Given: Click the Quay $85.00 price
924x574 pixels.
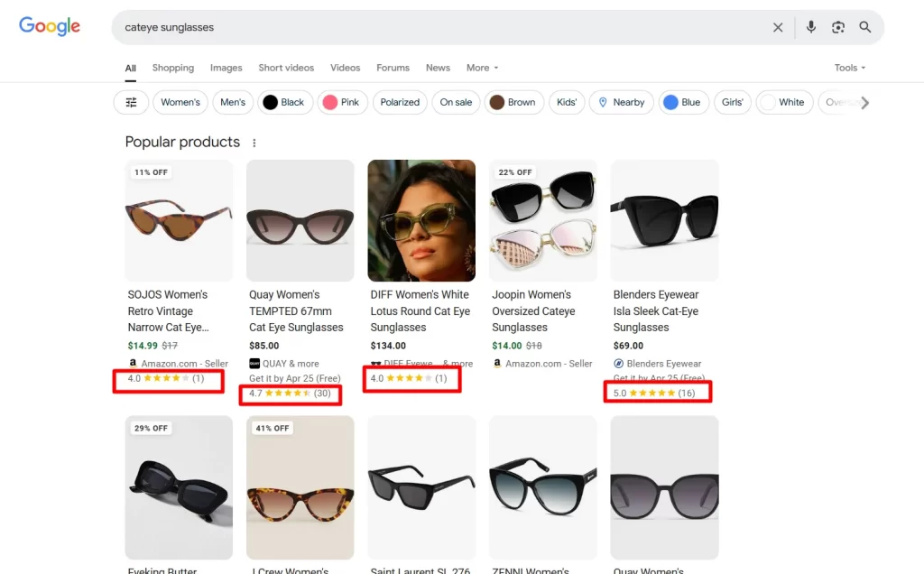Looking at the screenshot, I should tap(264, 346).
